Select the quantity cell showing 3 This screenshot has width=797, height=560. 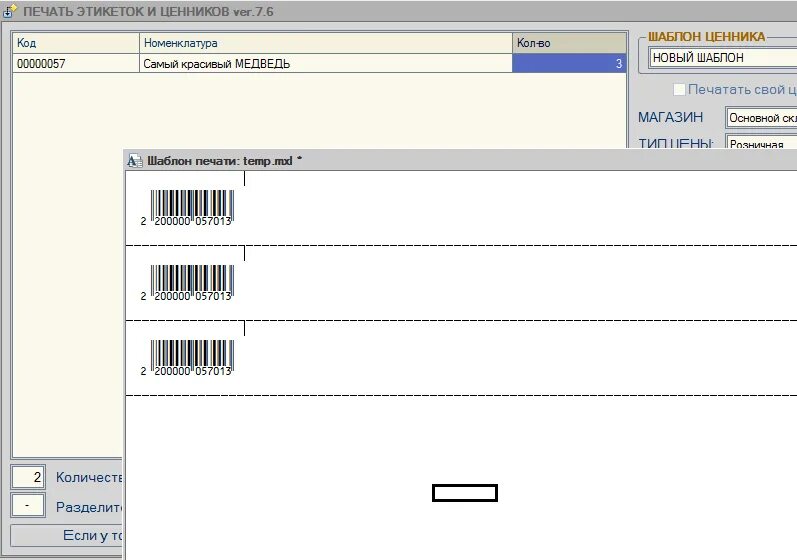569,64
